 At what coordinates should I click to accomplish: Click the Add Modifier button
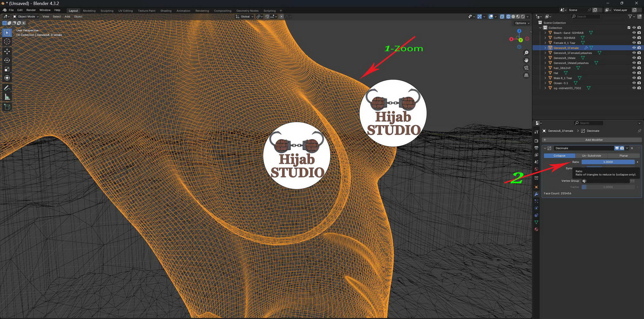(592, 140)
